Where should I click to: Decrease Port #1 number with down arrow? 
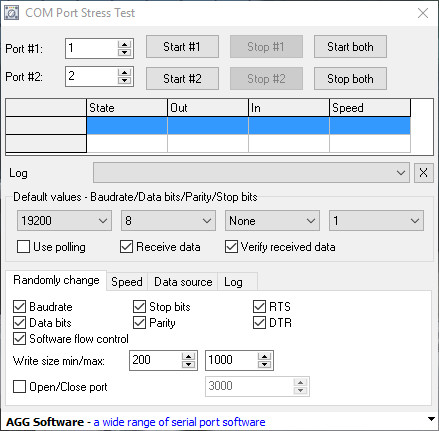pos(124,52)
